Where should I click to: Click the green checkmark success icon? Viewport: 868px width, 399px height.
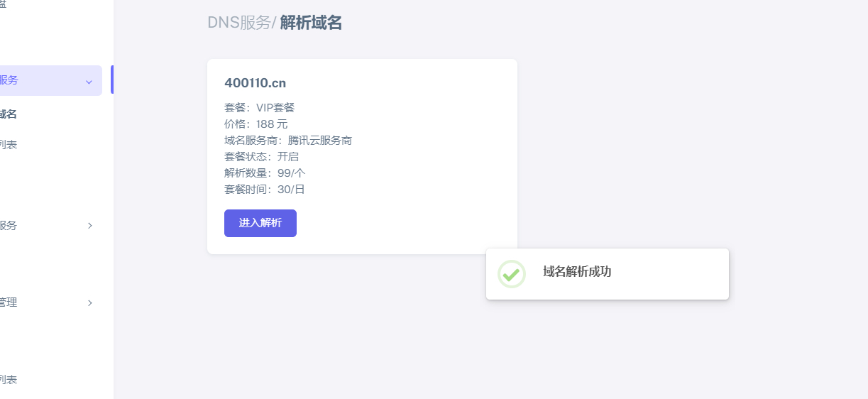[x=511, y=274]
